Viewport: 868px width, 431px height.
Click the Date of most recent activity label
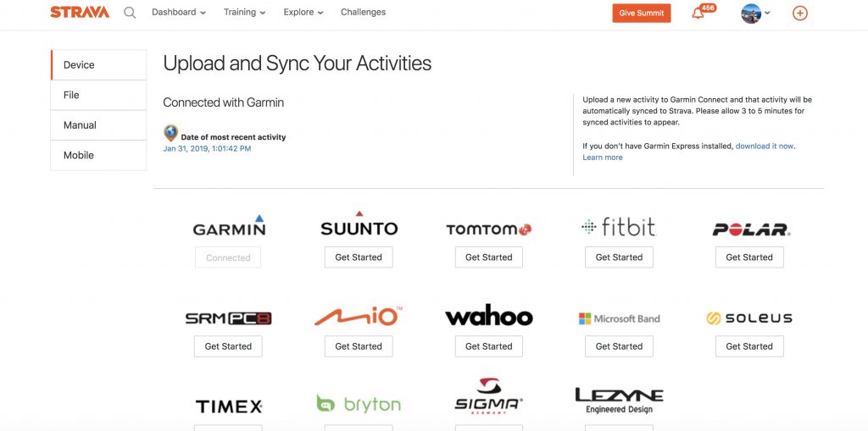(234, 137)
